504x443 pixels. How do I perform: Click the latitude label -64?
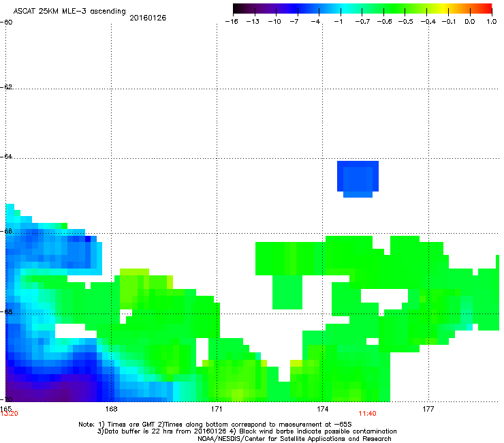[x=6, y=156]
